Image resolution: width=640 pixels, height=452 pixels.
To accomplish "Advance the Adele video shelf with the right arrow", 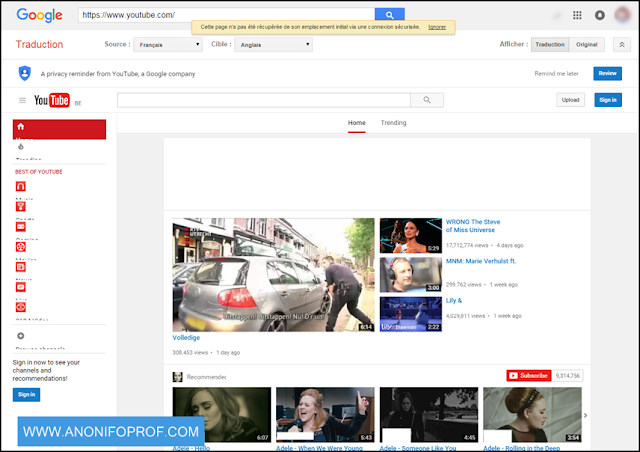I will (x=585, y=415).
